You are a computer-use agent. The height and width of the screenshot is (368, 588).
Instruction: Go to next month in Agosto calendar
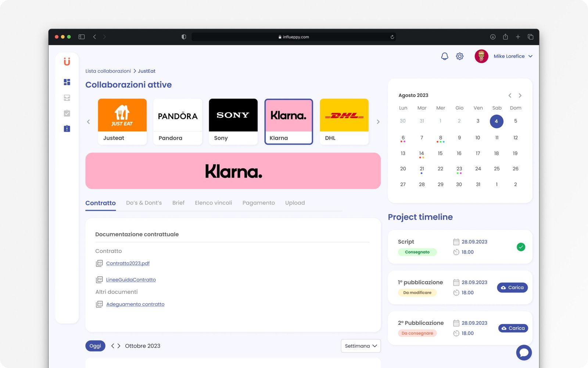click(520, 96)
